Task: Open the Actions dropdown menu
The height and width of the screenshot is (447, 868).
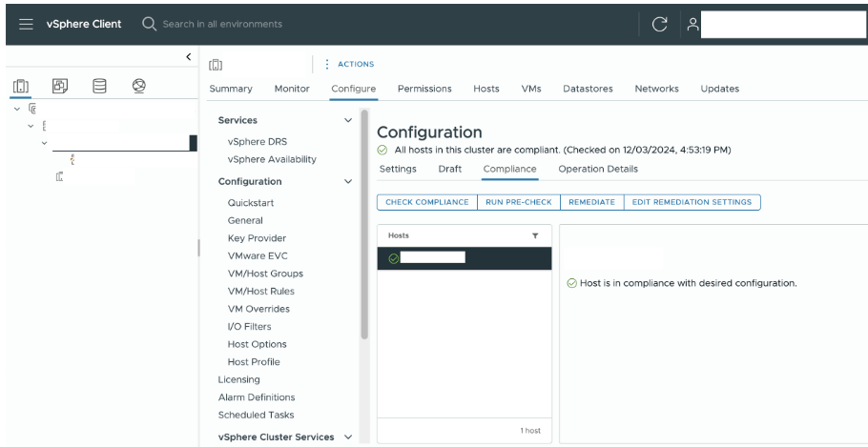Action: (350, 64)
